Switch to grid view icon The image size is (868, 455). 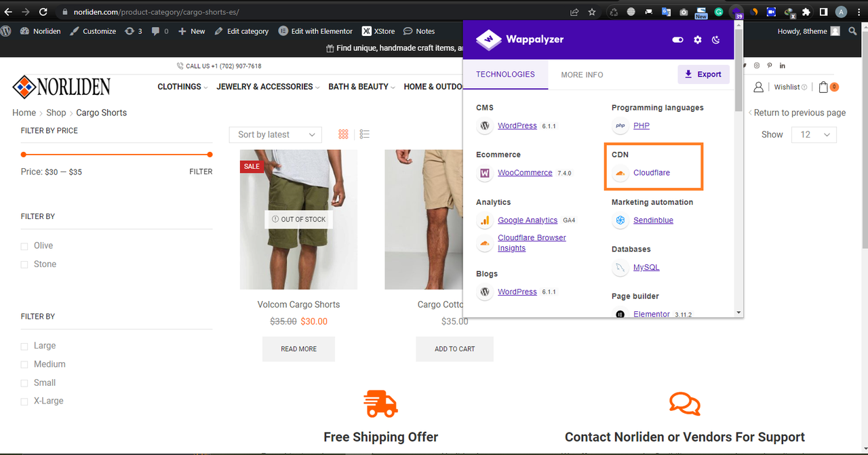(x=343, y=134)
